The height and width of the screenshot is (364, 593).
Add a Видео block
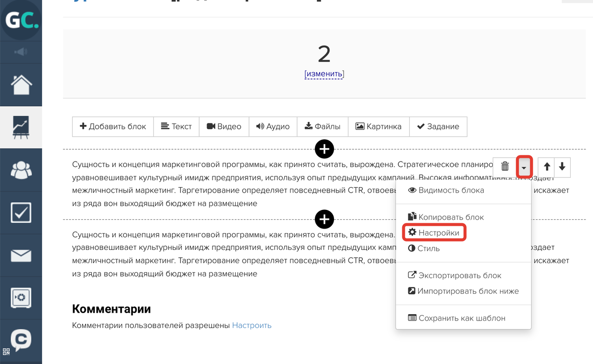point(224,126)
